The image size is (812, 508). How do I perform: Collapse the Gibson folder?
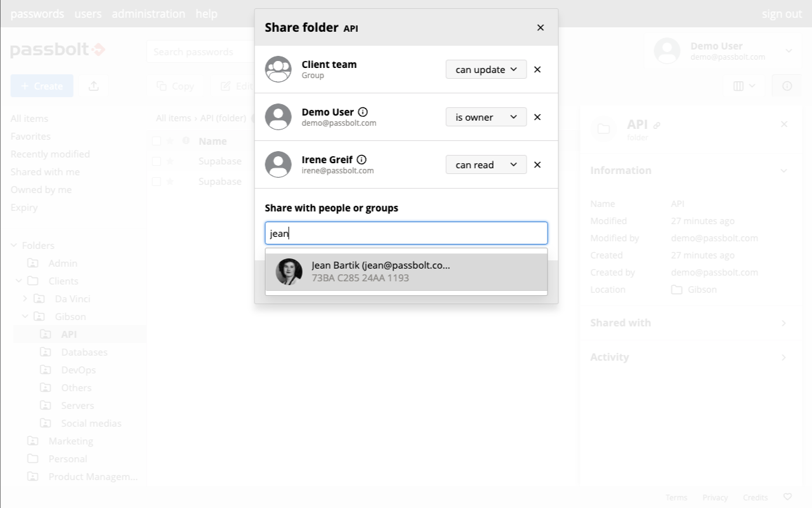click(25, 316)
